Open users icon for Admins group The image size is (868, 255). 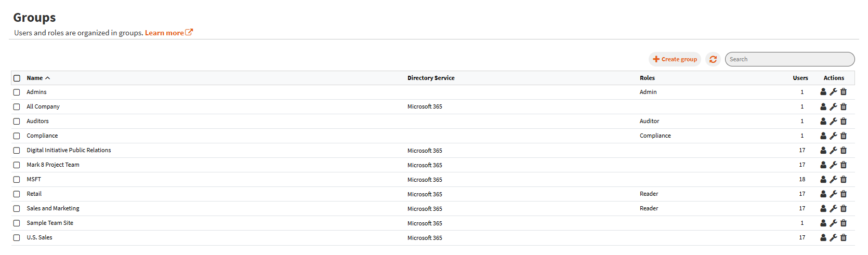pyautogui.click(x=823, y=92)
